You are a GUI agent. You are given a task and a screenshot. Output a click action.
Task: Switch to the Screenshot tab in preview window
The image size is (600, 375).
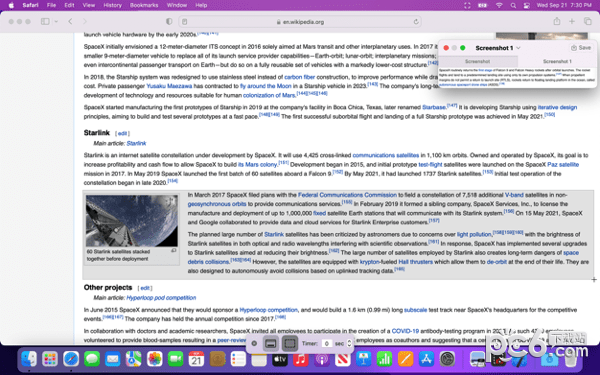(x=478, y=61)
